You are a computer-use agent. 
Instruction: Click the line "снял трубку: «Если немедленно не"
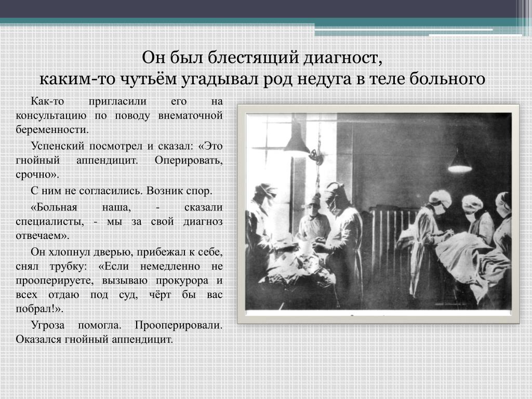[119, 266]
